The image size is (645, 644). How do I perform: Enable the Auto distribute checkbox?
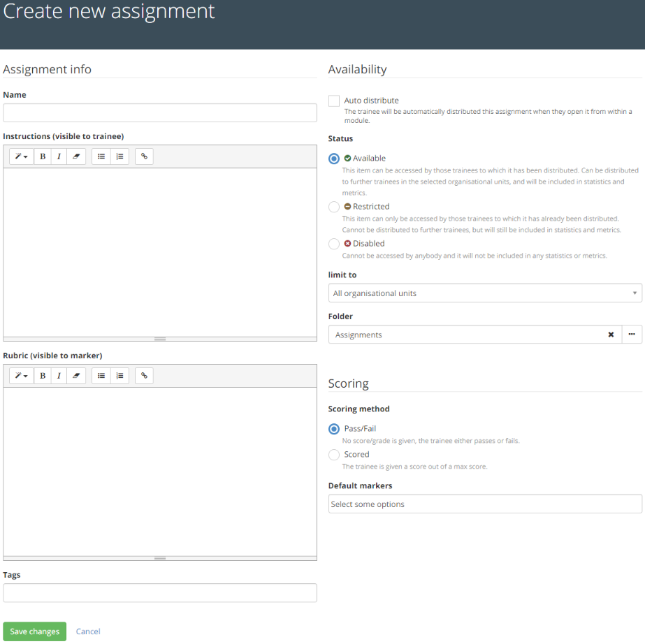(334, 101)
